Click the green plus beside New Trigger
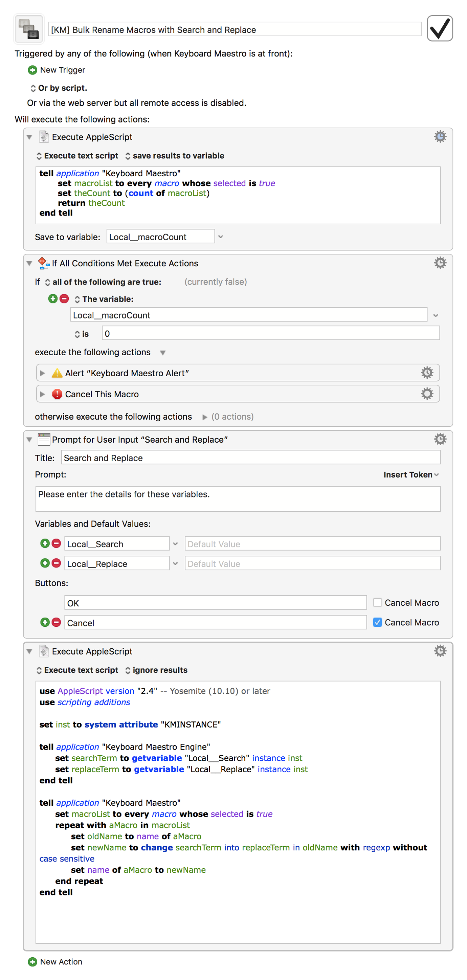The width and height of the screenshot is (467, 980). [x=32, y=70]
